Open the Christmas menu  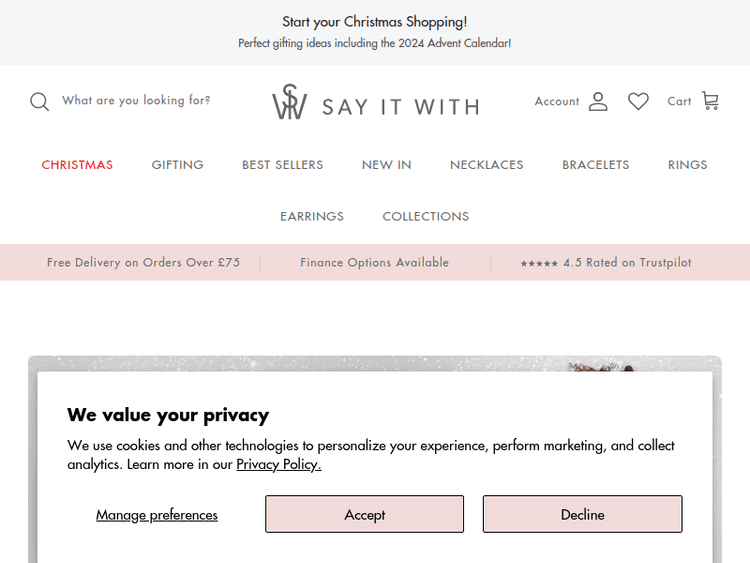(x=77, y=165)
